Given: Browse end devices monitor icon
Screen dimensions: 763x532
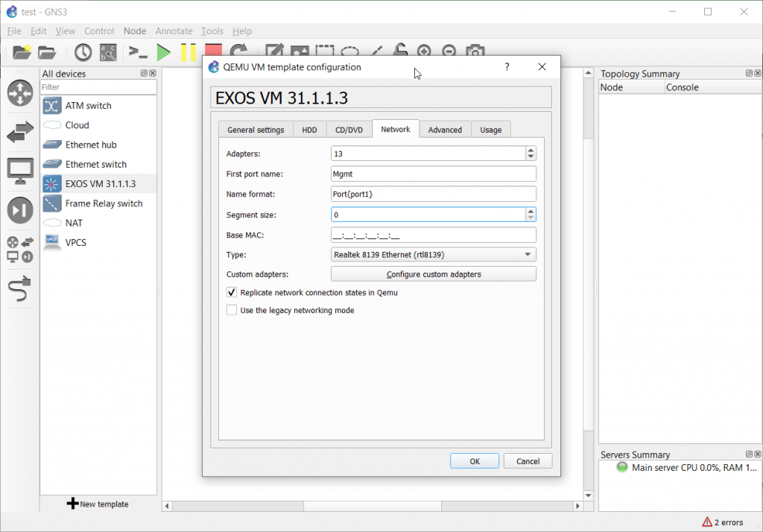Looking at the screenshot, I should tap(20, 171).
